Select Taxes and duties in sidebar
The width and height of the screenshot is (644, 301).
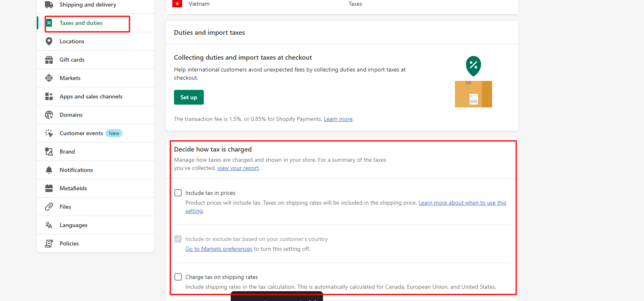[x=96, y=23]
